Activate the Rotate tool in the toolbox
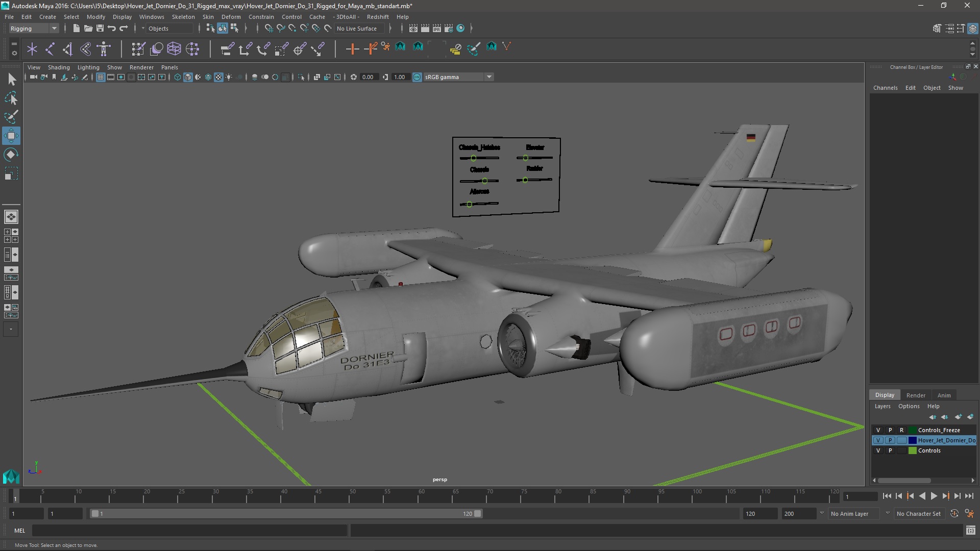Viewport: 980px width, 551px height. pyautogui.click(x=11, y=155)
